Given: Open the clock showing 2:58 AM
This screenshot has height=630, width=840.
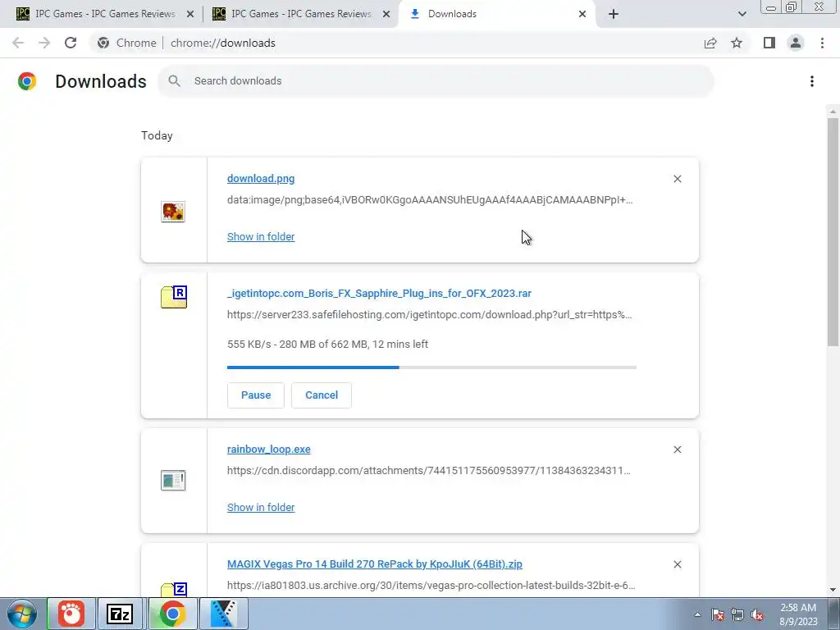Looking at the screenshot, I should [798, 614].
